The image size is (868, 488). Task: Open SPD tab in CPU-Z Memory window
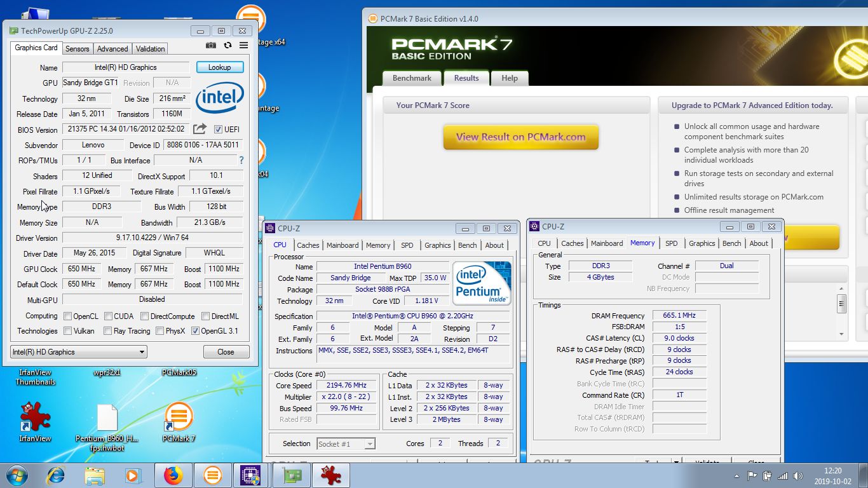(672, 243)
